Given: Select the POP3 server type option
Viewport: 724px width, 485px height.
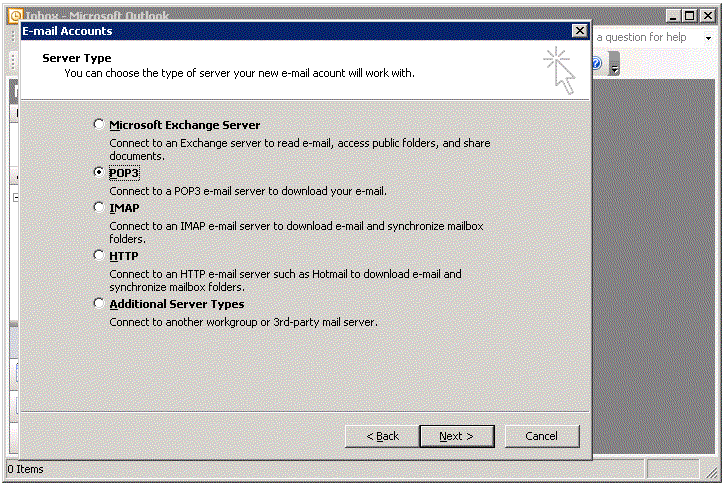Looking at the screenshot, I should click(x=98, y=172).
